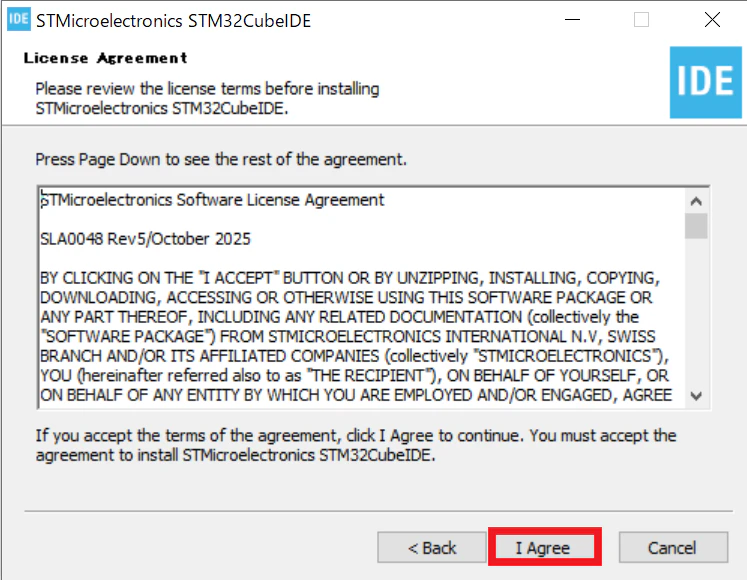Image resolution: width=747 pixels, height=580 pixels.
Task: Click the License Agreement heading
Action: click(105, 58)
